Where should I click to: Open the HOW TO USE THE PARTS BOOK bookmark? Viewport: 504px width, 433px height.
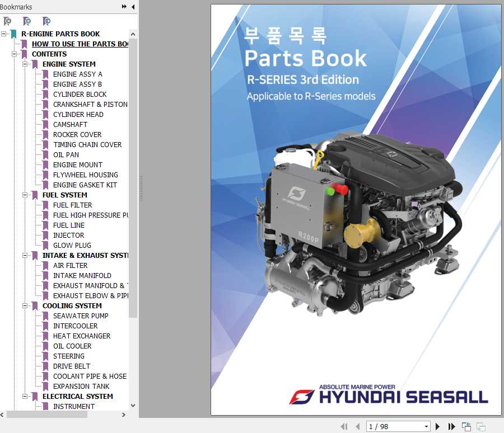pos(80,44)
